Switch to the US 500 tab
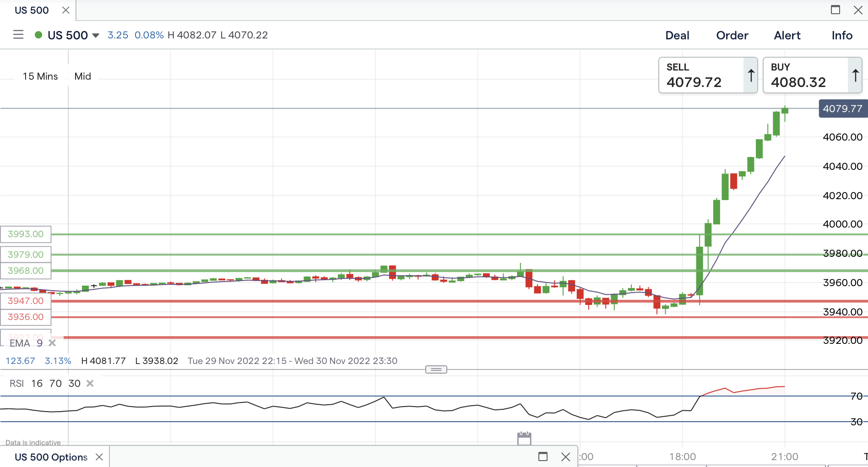The width and height of the screenshot is (868, 467). point(32,10)
